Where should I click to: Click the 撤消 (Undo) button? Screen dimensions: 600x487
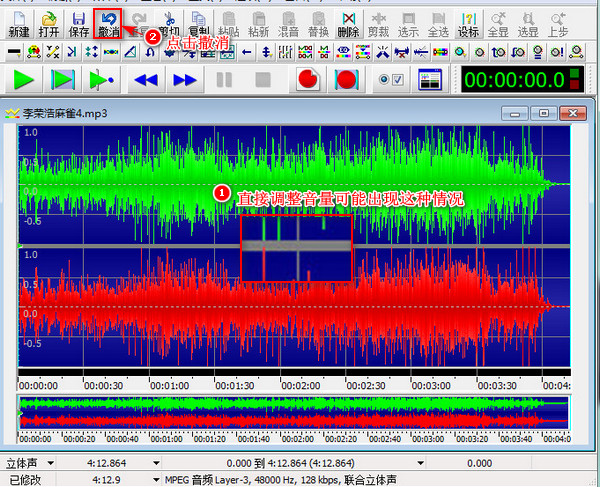108,24
